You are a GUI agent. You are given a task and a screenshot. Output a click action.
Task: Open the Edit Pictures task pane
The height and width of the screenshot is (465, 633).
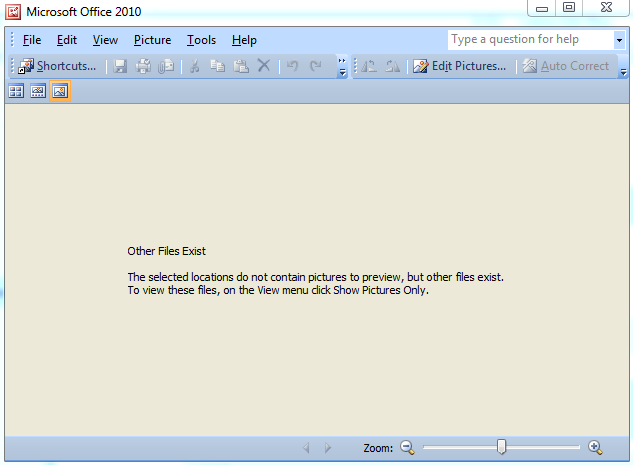459,66
